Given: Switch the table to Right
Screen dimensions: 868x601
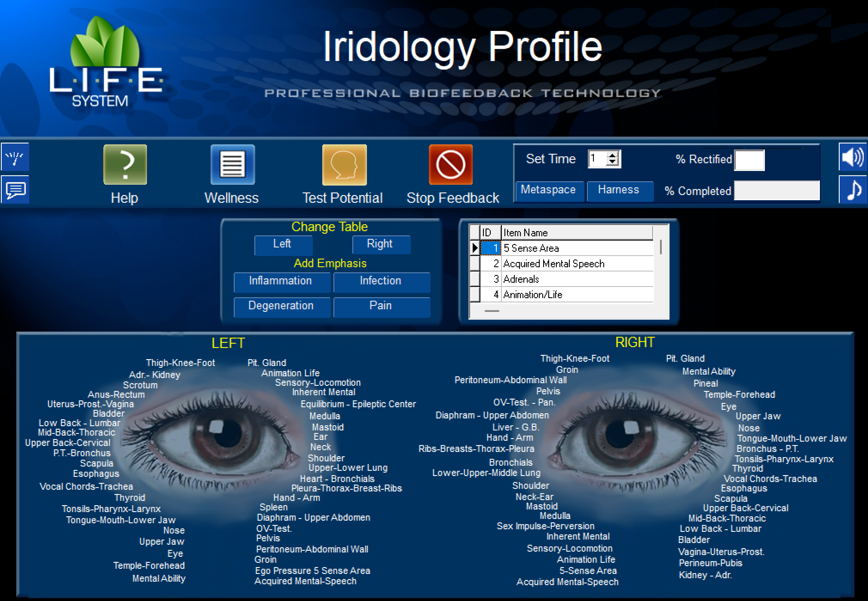Looking at the screenshot, I should [x=381, y=244].
